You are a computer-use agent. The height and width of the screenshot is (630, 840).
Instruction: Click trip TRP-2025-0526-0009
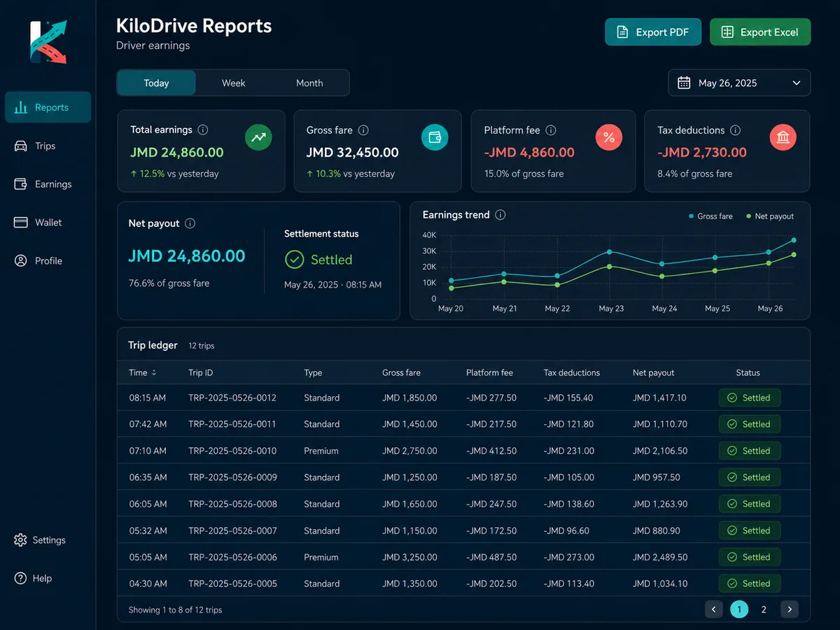click(232, 477)
